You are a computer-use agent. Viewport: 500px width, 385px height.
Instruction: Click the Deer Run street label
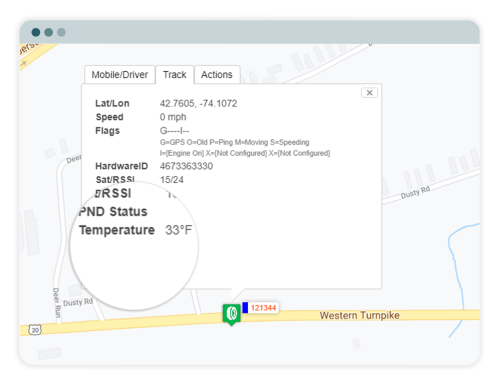point(57,303)
